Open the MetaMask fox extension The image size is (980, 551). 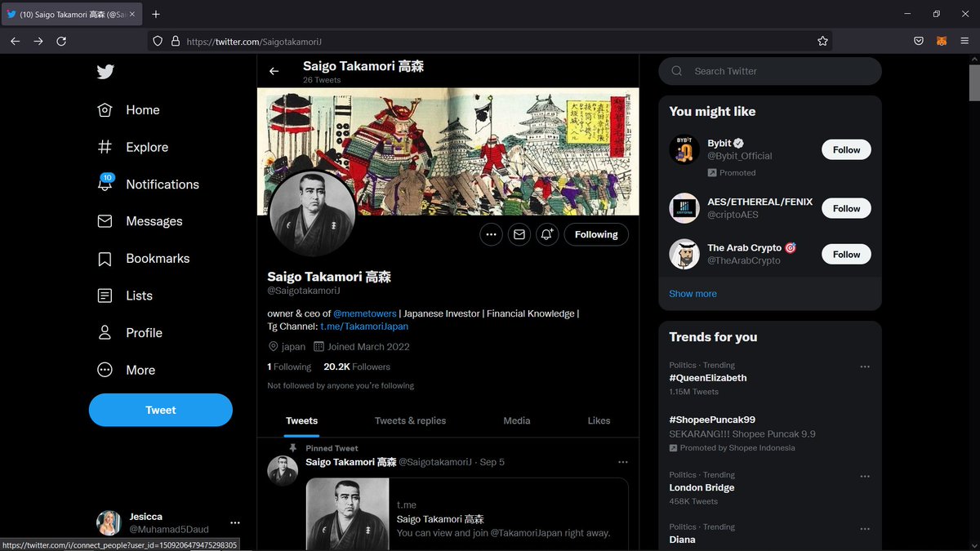(x=942, y=41)
